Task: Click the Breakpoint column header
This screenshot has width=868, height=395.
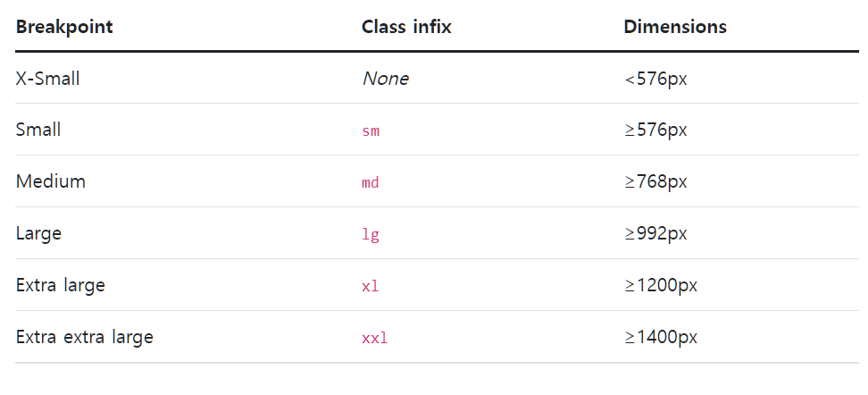Action: (64, 27)
